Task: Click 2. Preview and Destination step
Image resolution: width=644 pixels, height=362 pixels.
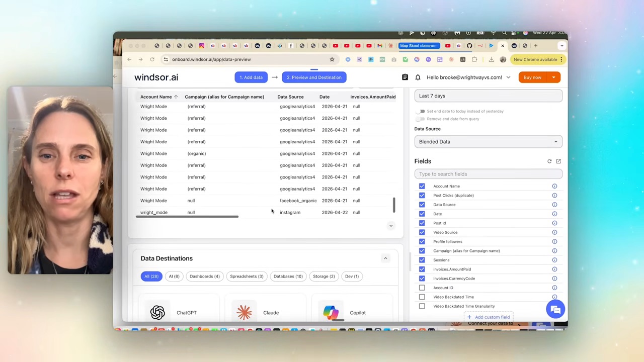Action: [x=314, y=77]
